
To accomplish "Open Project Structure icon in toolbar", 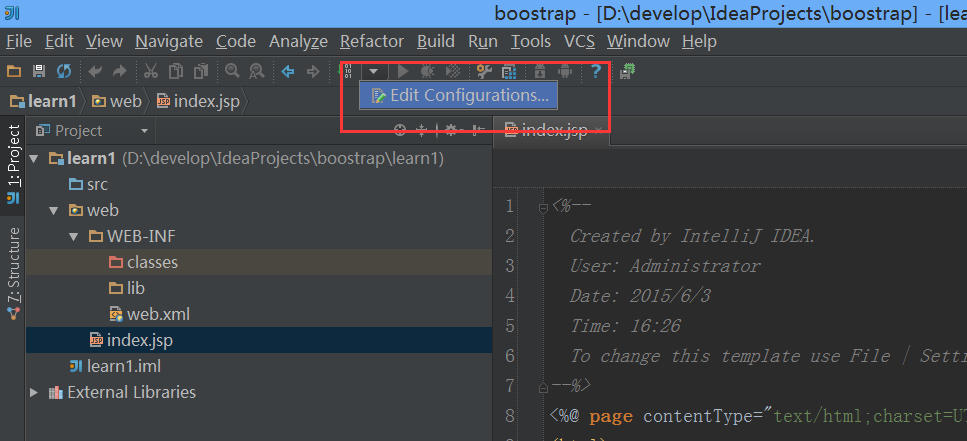I will [509, 72].
